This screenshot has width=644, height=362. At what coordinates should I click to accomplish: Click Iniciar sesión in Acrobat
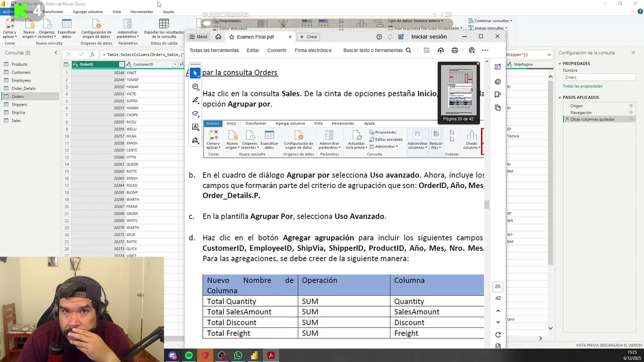pos(429,37)
